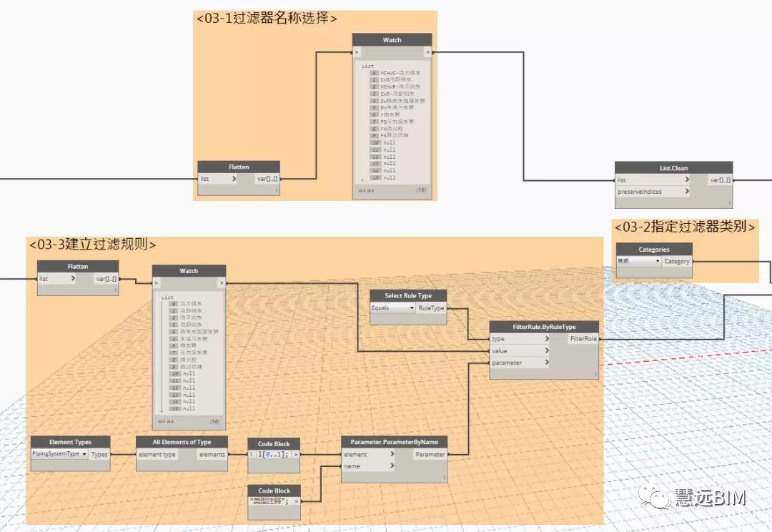Viewport: 772px width, 532px height.
Task: Click the 'list' input port of the lower Flatten node
Action: click(x=57, y=279)
